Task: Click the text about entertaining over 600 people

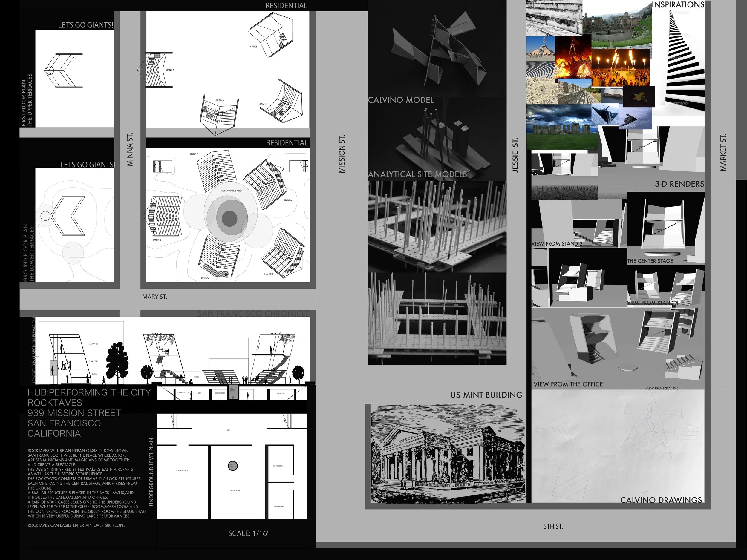Action: (77, 525)
